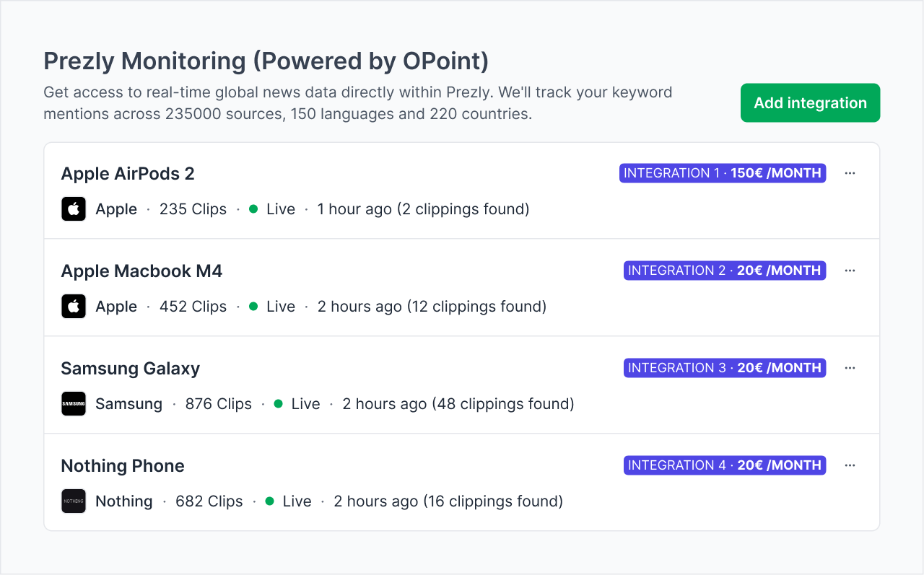Click the Add integration button
The width and height of the screenshot is (924, 575).
810,103
